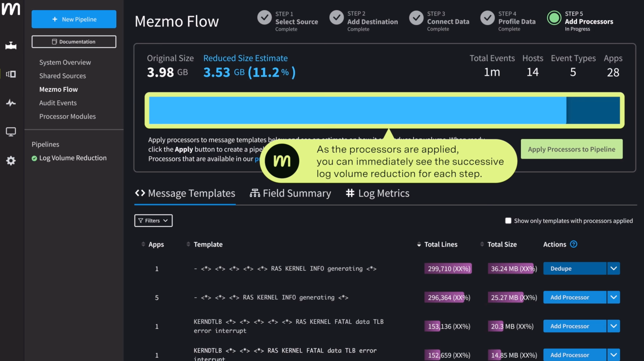Click the Step 3 Connect Data checkmark
This screenshot has width=644, height=361.
click(x=416, y=17)
